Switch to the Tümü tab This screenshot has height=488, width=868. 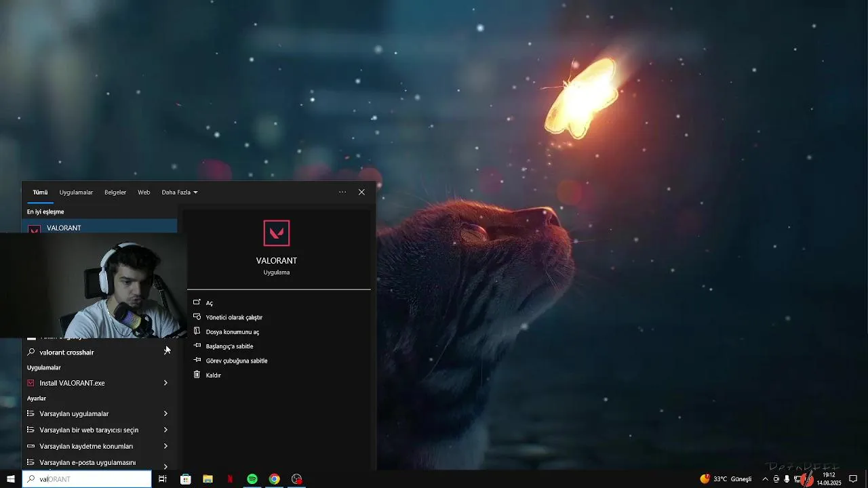click(x=40, y=192)
